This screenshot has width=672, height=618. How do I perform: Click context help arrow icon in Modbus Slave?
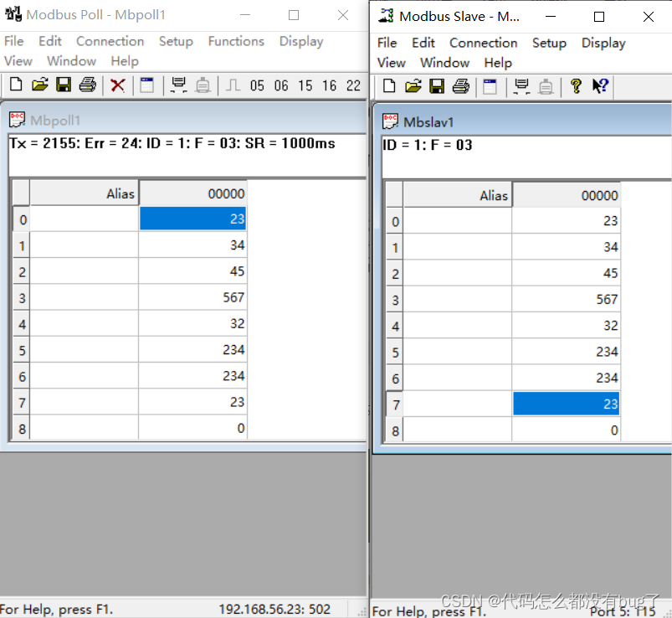tap(600, 85)
